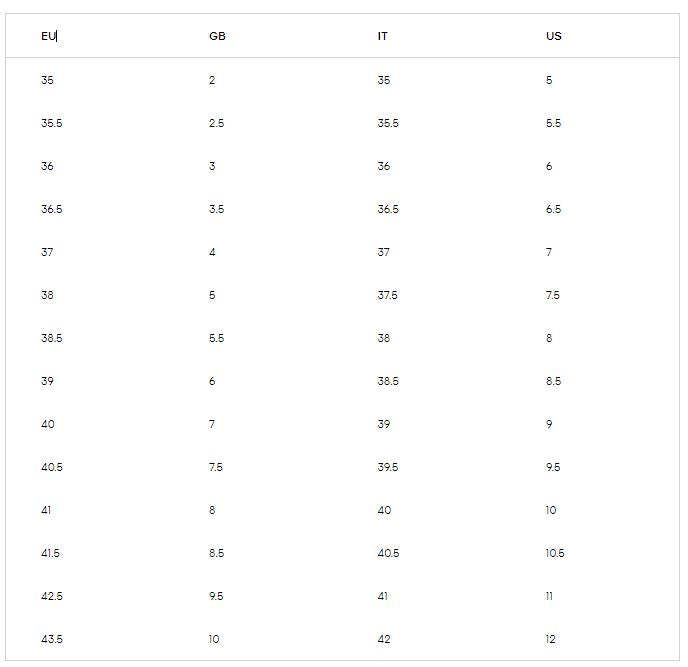
Task: Pick IT size 36.5 in IT column
Action: [x=387, y=209]
